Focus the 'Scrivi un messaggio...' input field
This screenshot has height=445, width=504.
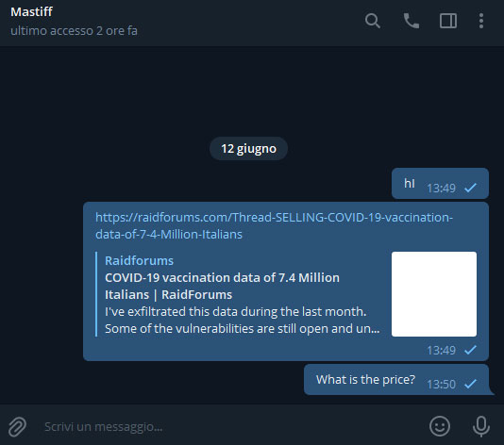(x=231, y=427)
